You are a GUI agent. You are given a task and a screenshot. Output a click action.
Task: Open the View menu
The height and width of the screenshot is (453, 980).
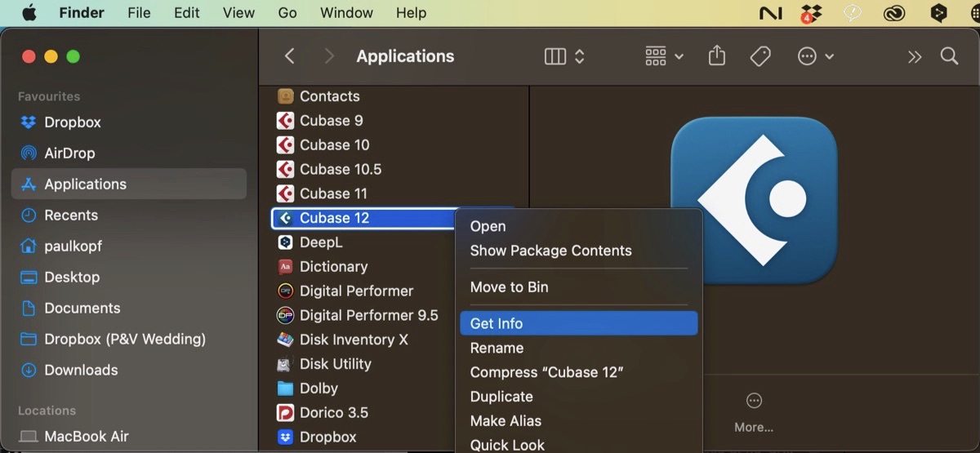click(239, 13)
